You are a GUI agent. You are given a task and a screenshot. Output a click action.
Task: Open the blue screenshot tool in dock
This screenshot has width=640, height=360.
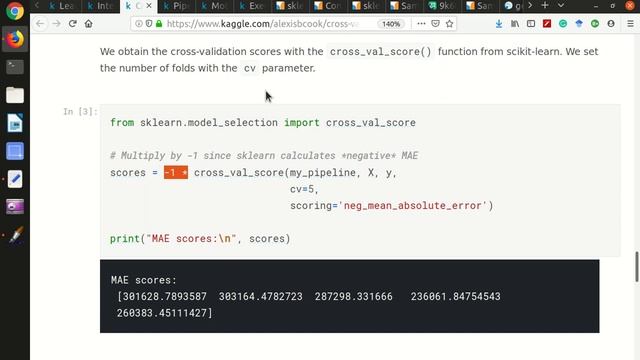(15, 151)
